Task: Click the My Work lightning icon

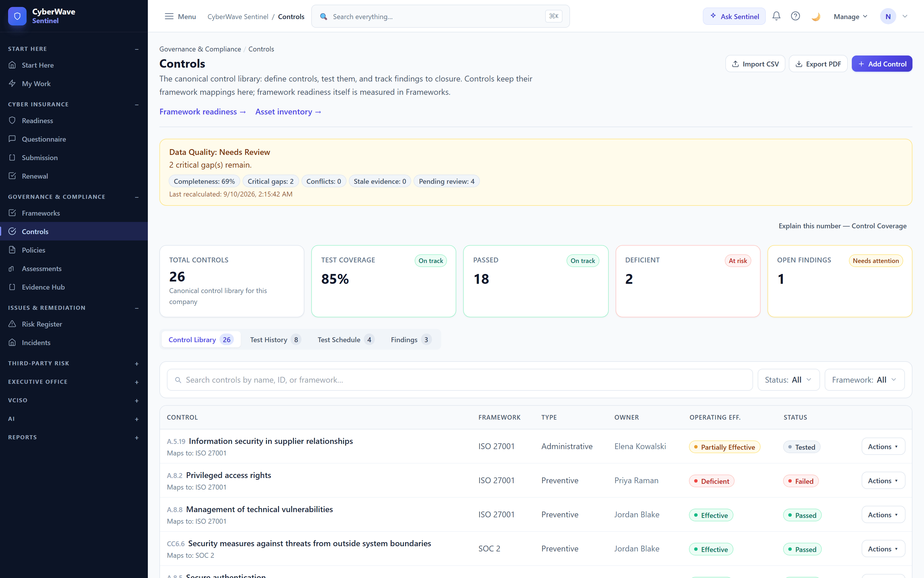Action: tap(12, 83)
